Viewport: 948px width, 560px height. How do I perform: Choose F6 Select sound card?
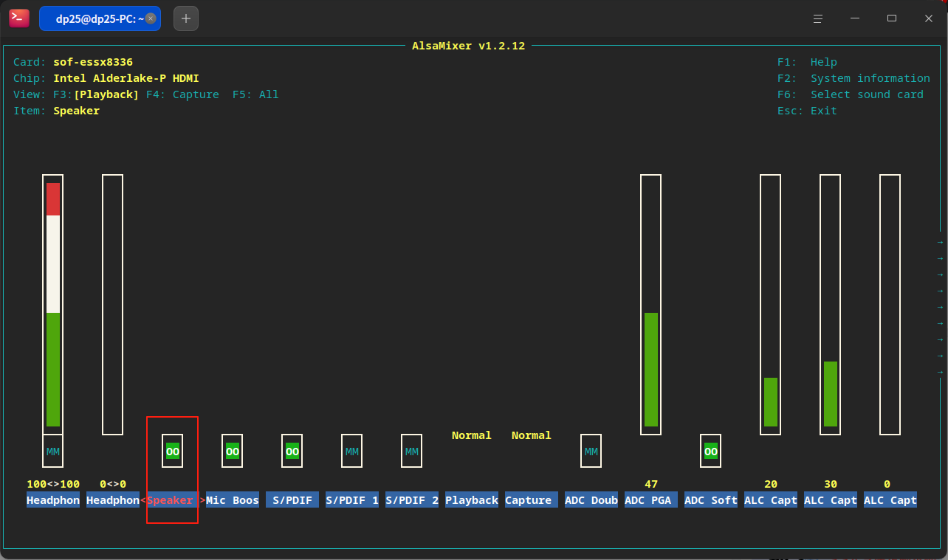(851, 94)
